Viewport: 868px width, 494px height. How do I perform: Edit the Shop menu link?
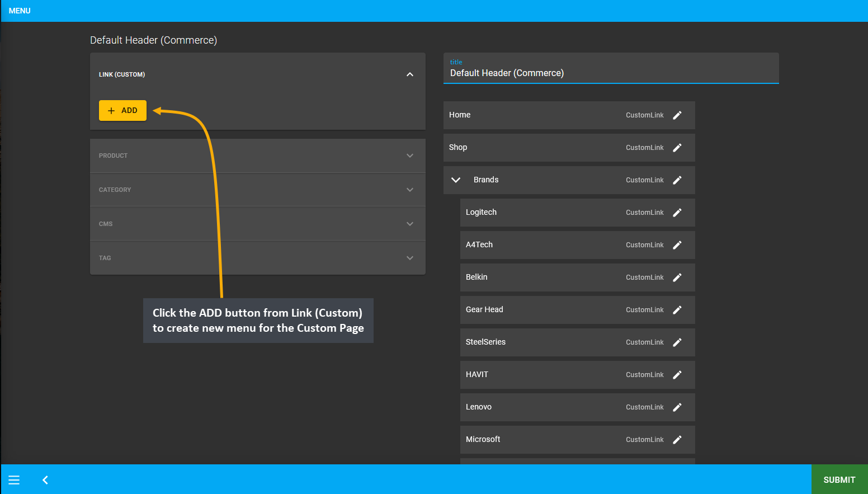coord(677,148)
